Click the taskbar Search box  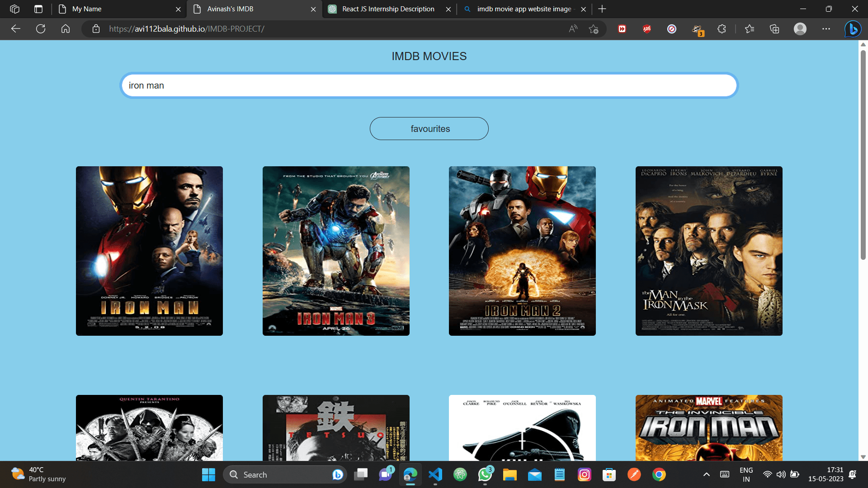(285, 474)
